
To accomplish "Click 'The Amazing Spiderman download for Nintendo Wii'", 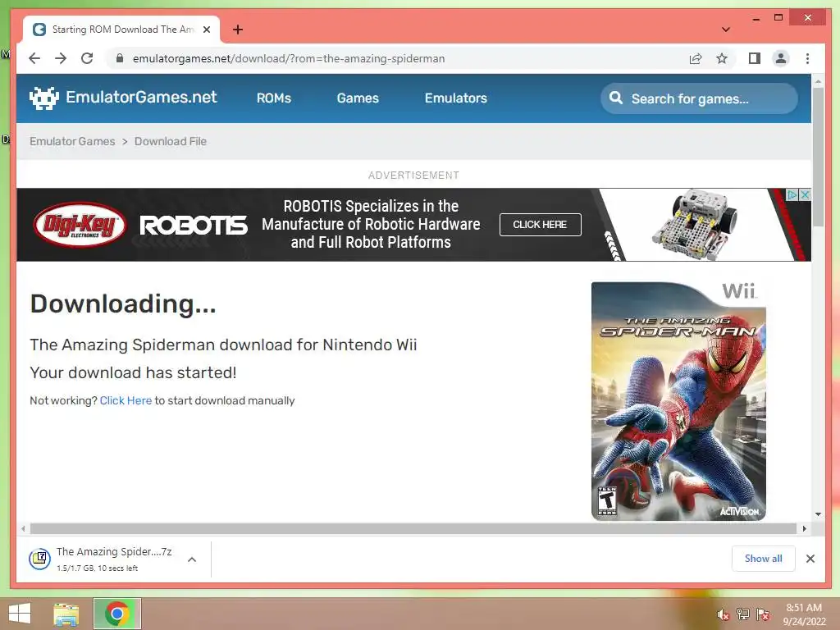I will coord(223,345).
